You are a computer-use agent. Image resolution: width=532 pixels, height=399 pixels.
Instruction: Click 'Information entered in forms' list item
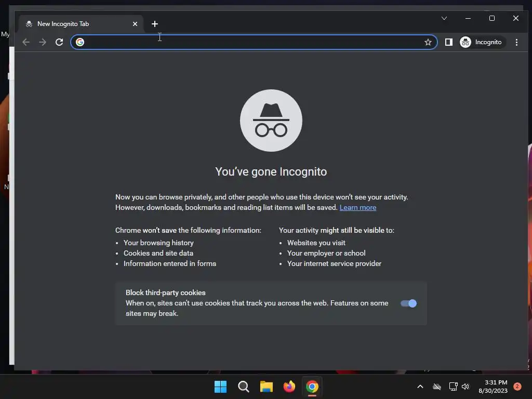coord(170,263)
